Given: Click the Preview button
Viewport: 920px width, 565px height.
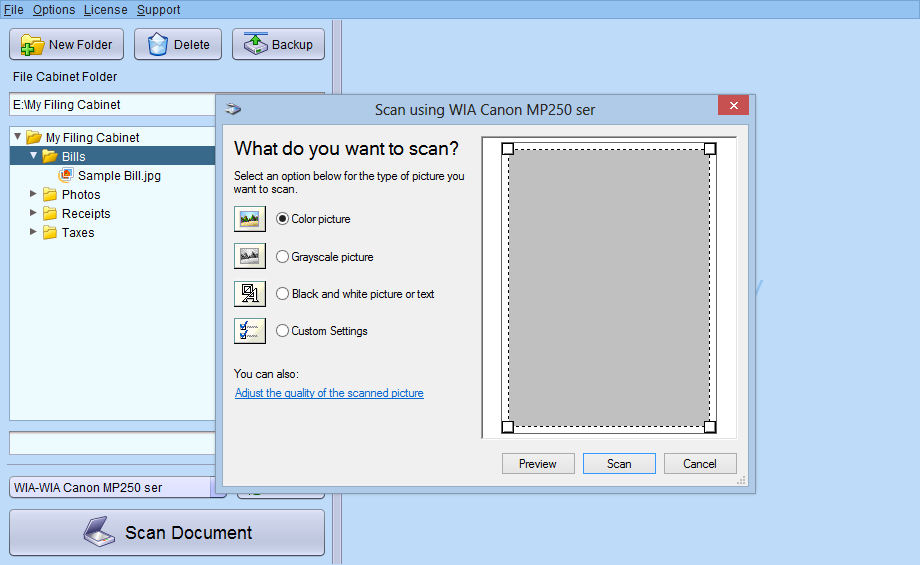Looking at the screenshot, I should (x=538, y=463).
